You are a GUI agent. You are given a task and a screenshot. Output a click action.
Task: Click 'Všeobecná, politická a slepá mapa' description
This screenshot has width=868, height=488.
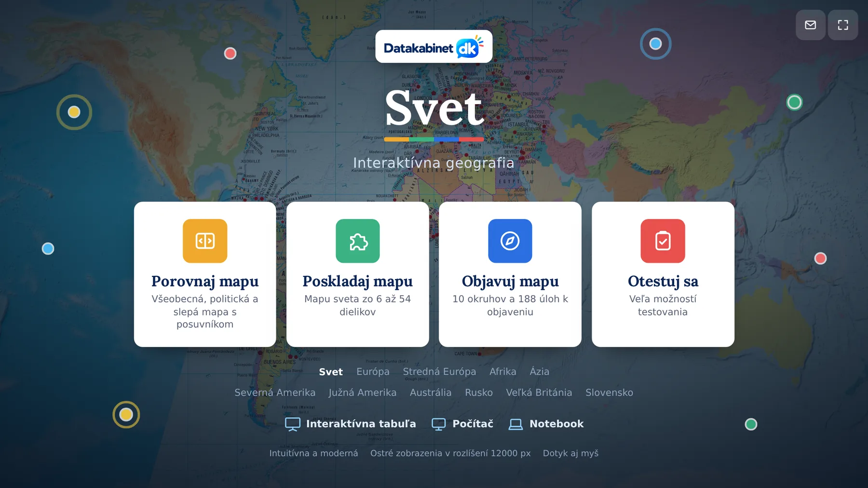pos(205,312)
